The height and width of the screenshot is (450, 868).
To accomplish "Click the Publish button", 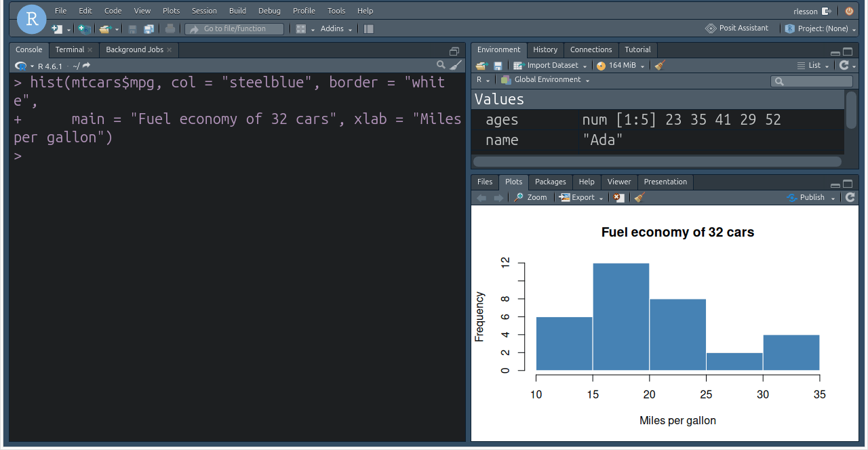I will tap(806, 197).
